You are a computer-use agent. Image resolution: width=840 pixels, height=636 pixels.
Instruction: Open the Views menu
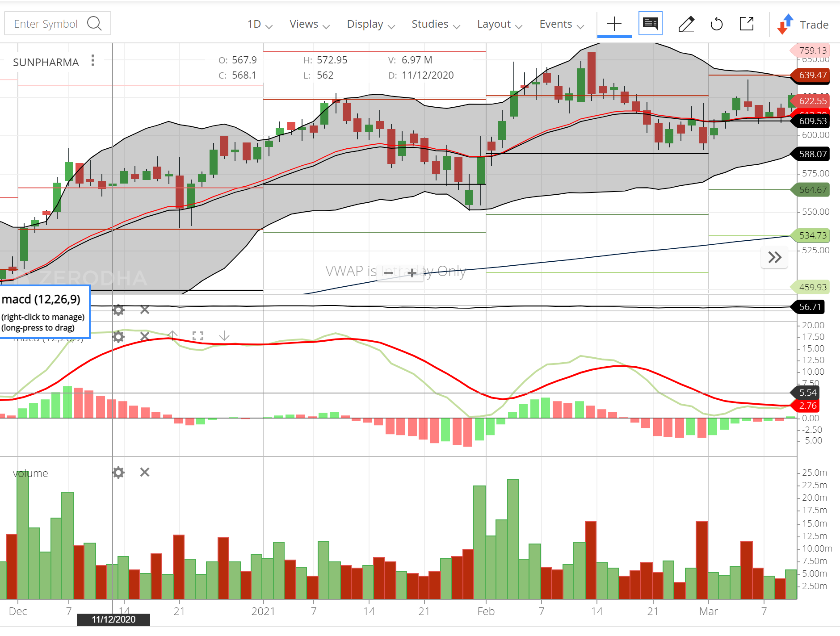pyautogui.click(x=309, y=24)
